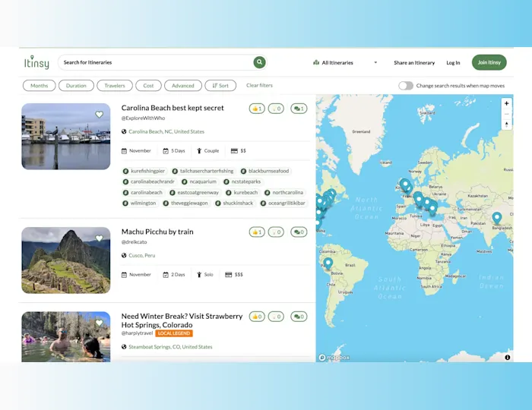Select the carolinabeachrandr tag
The height and width of the screenshot is (410, 532).
coord(149,181)
